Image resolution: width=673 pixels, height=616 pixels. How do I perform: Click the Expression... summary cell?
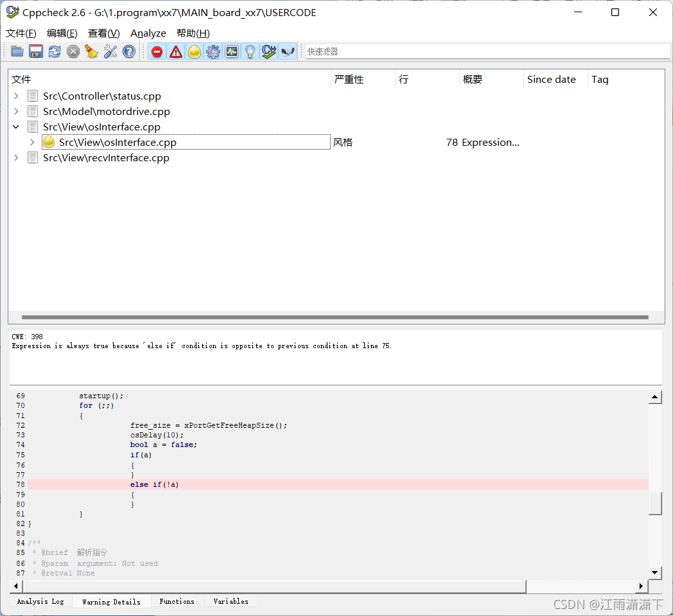[490, 142]
